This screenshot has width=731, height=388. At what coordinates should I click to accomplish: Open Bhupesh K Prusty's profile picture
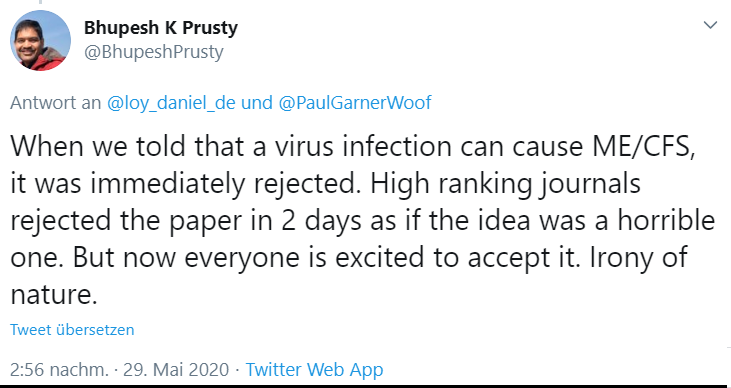pos(41,41)
